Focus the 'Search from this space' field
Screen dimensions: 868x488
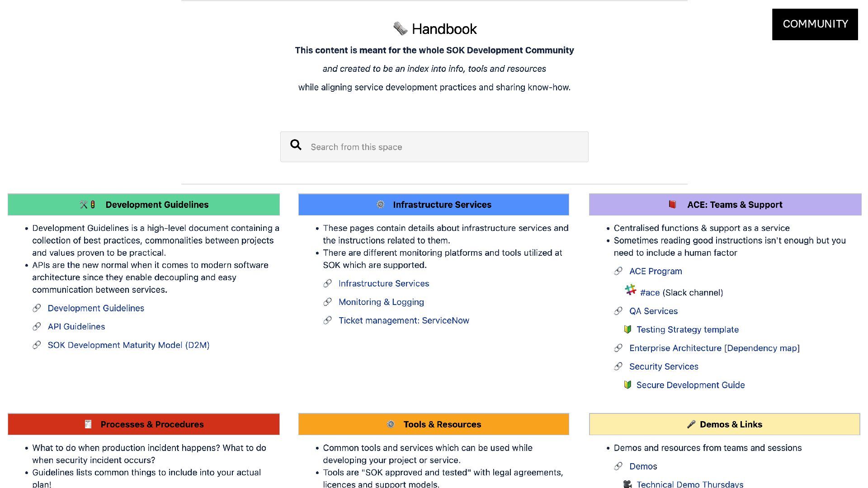click(x=443, y=147)
